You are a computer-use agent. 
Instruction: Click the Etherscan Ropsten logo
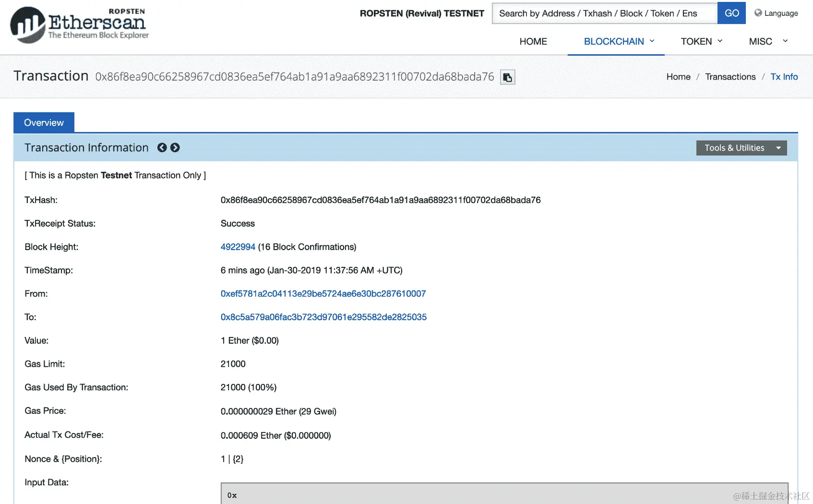click(80, 25)
